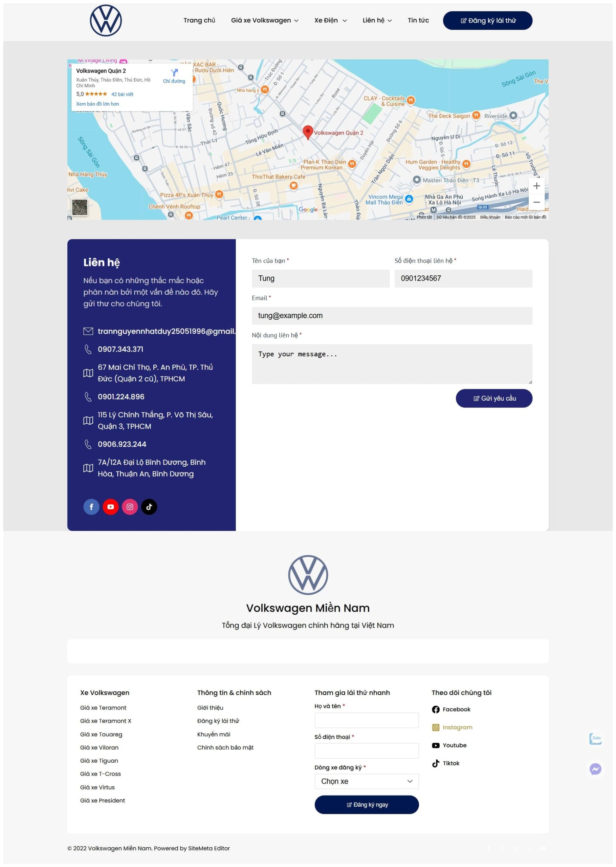
Task: Go to Trang chủ menu item
Action: click(199, 20)
